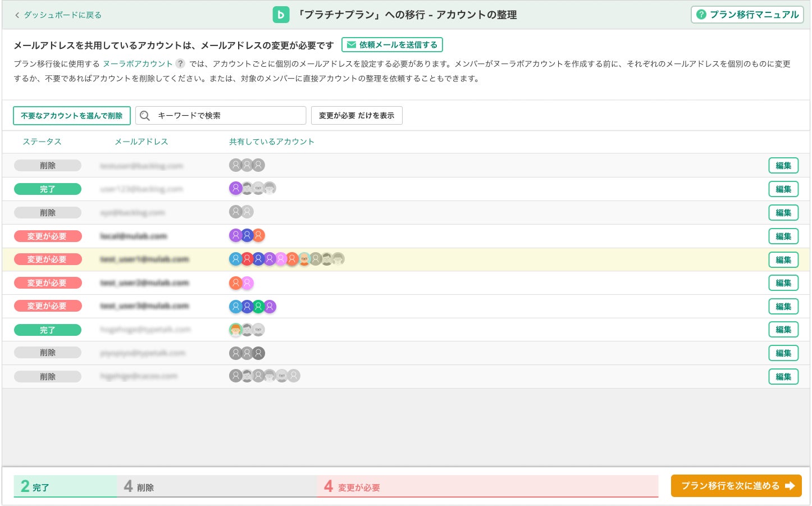Click 編集 for the test_user2 row
Image resolution: width=812 pixels, height=506 pixels.
[x=783, y=283]
